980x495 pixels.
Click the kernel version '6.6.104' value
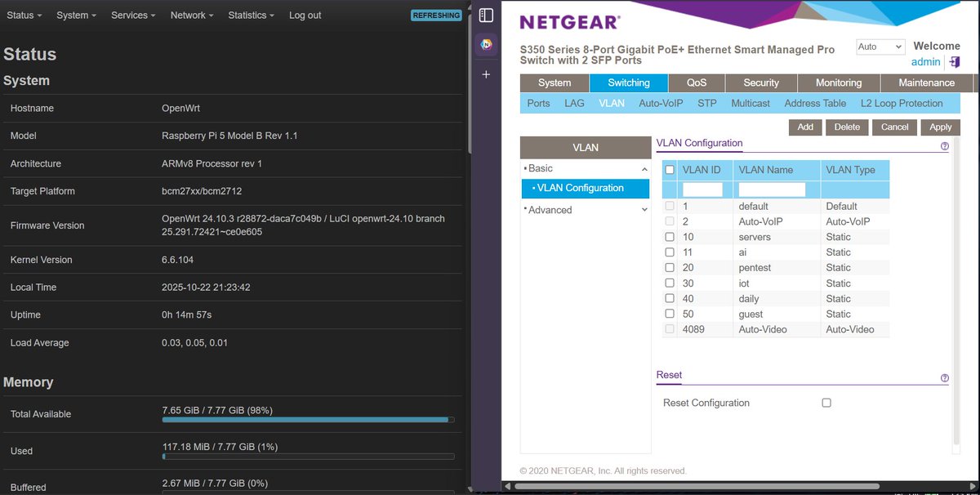(177, 260)
